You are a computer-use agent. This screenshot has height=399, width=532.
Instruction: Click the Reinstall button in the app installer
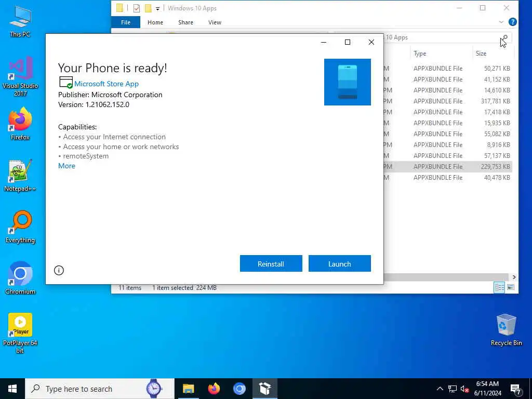271,263
